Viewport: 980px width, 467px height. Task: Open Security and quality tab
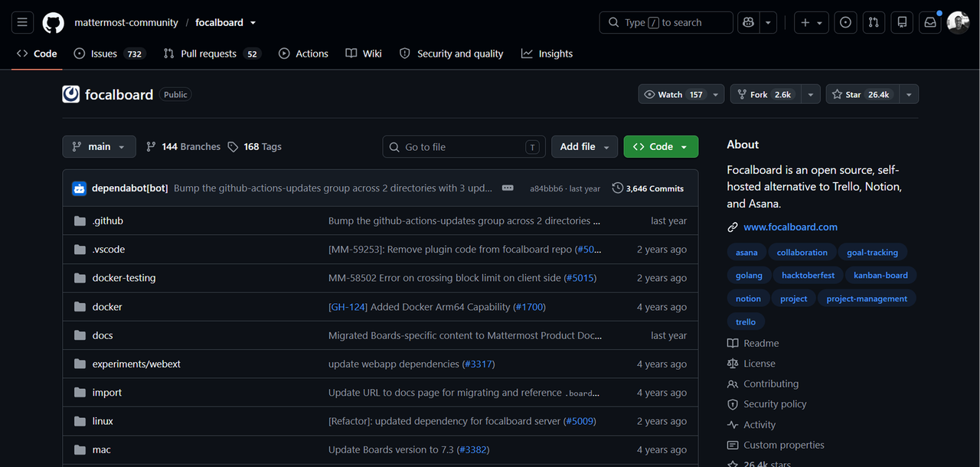452,54
